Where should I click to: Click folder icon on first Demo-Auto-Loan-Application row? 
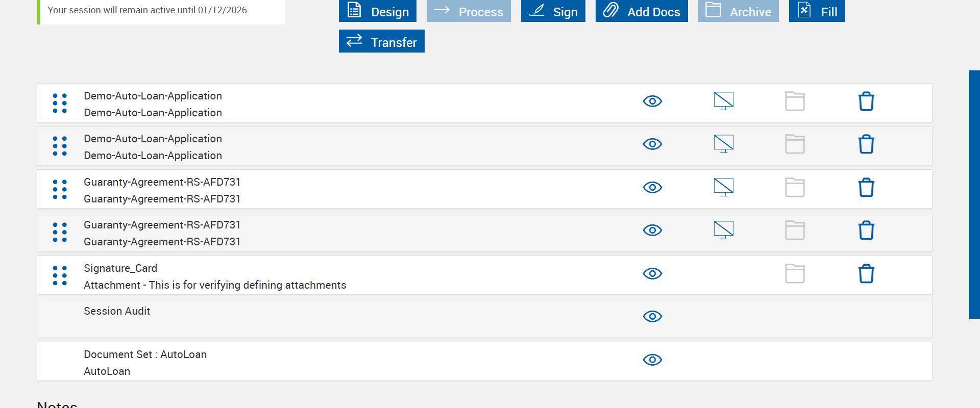tap(795, 101)
